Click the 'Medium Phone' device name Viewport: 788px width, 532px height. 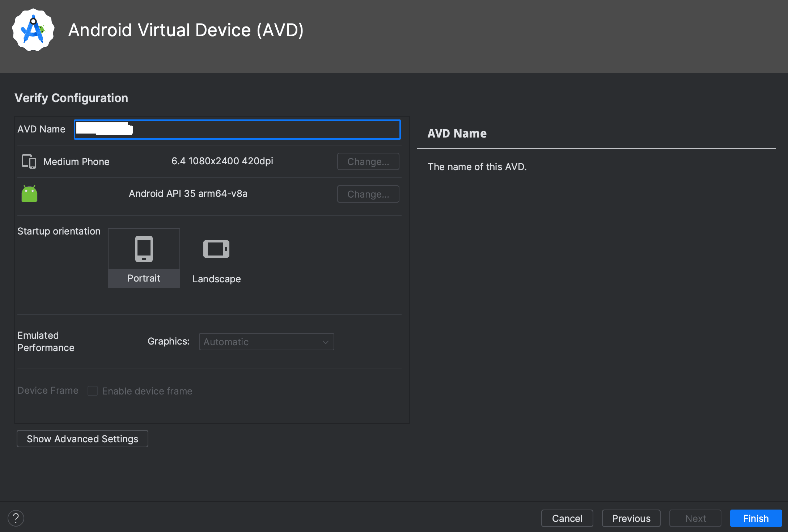coord(76,162)
